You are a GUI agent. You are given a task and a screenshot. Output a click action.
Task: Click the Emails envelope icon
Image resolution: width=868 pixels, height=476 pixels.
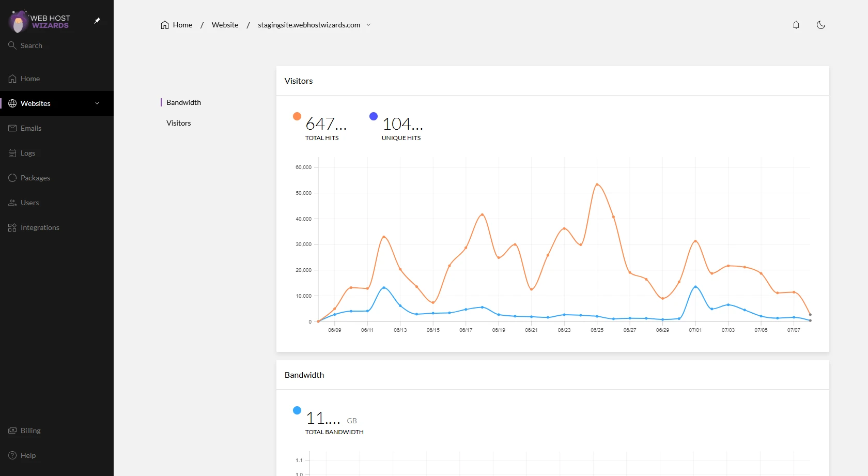pos(12,128)
